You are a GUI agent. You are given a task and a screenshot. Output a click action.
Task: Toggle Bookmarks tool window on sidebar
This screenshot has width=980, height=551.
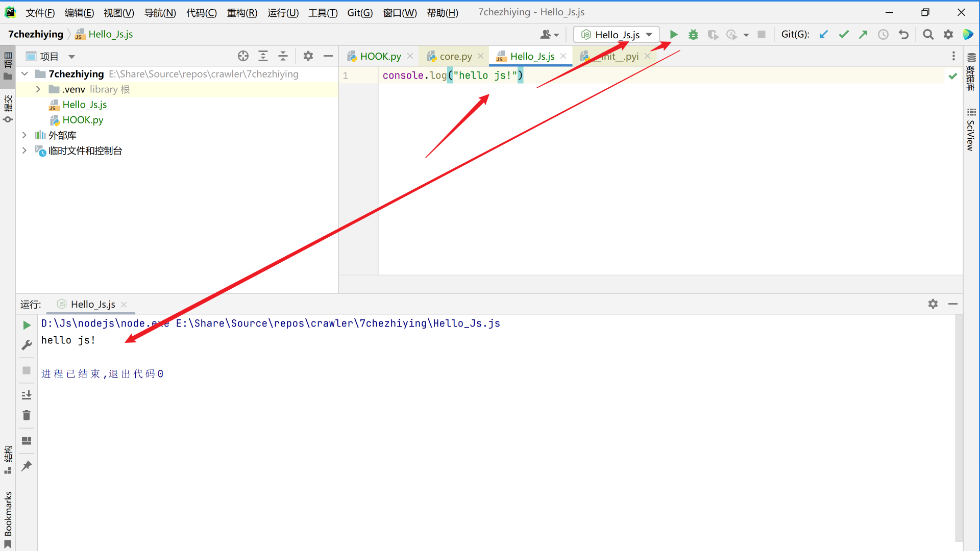[8, 515]
